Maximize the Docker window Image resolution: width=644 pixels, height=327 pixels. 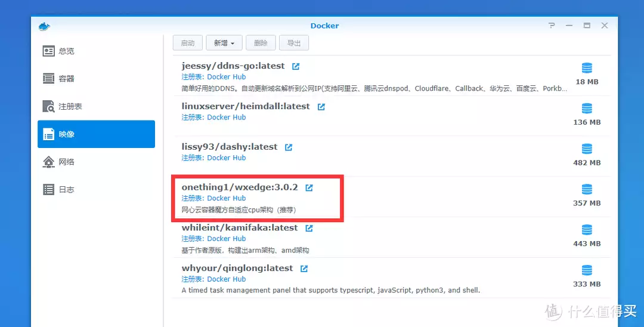click(587, 26)
